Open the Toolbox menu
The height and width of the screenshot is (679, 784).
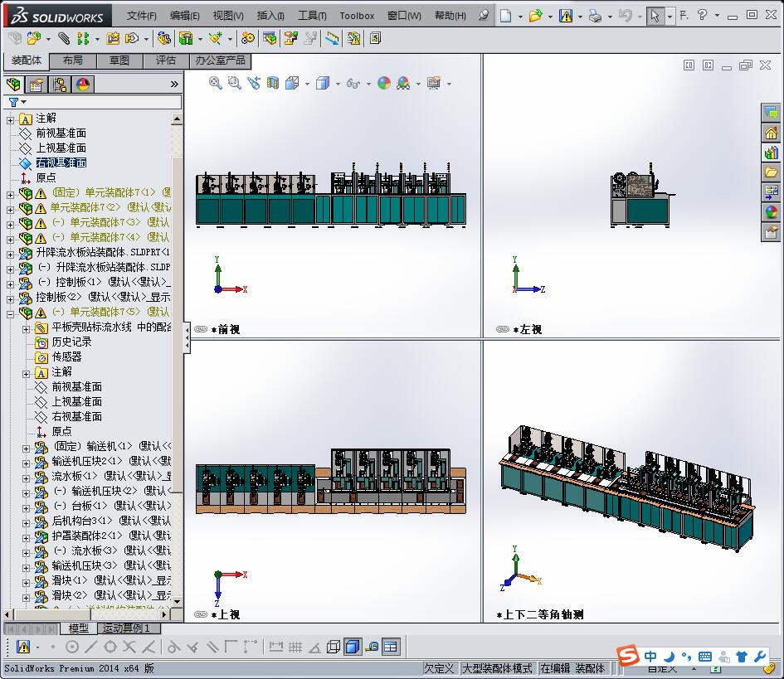coord(357,15)
